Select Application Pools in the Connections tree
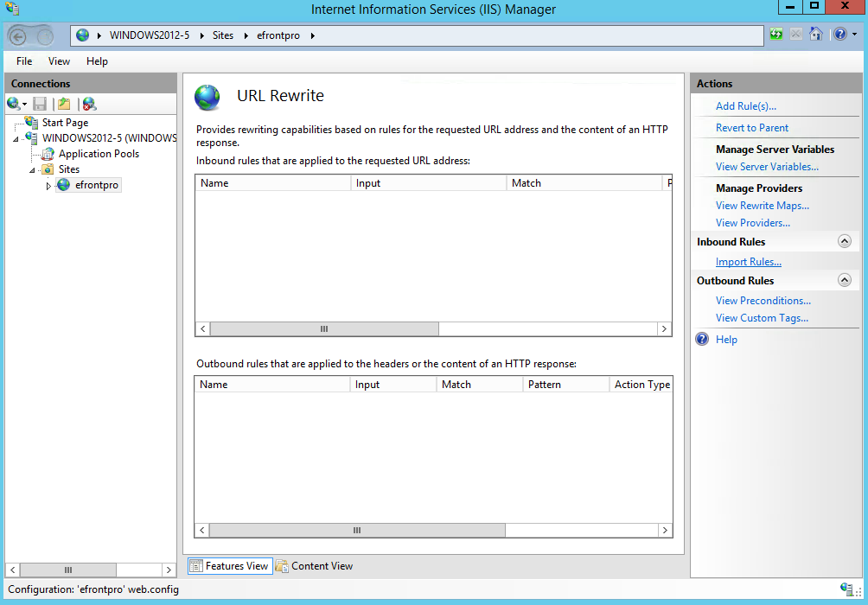The width and height of the screenshot is (868, 605). click(99, 154)
